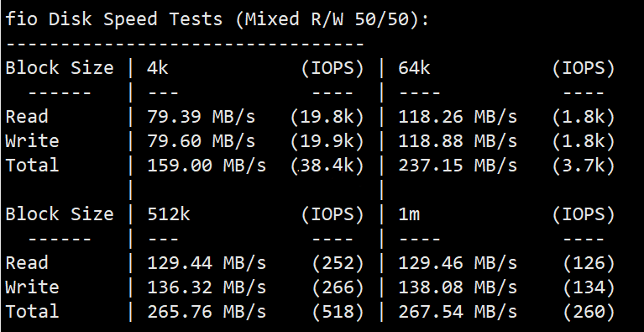644x332 pixels.
Task: Click the 1m block size header
Action: point(409,214)
